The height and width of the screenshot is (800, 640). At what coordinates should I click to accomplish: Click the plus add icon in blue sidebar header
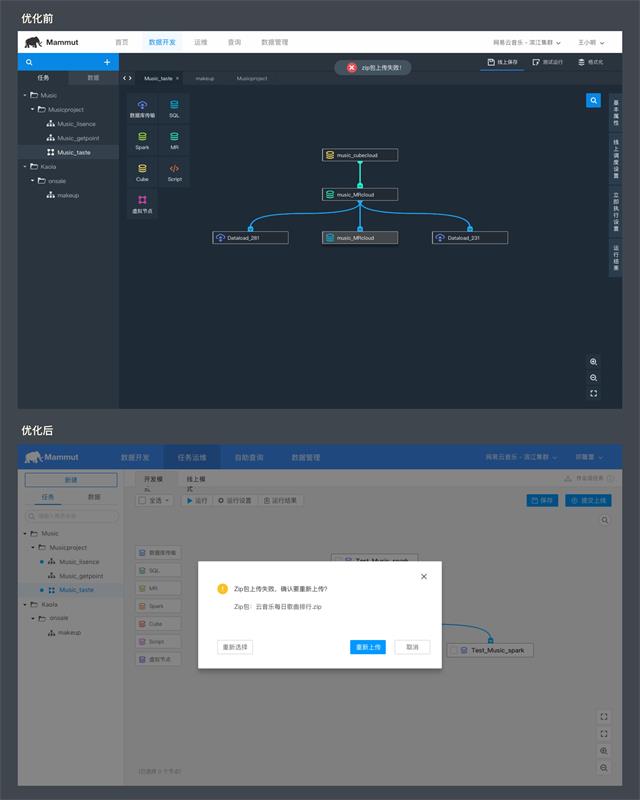click(107, 62)
